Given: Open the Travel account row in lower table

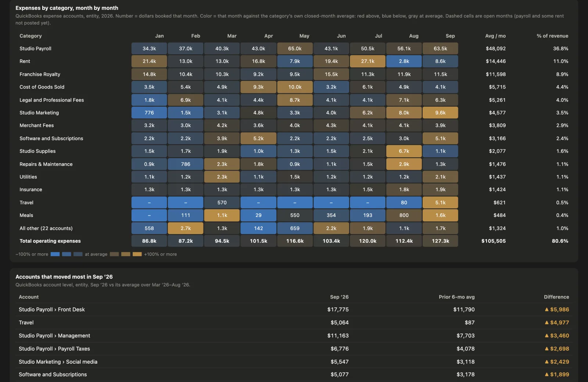Looking at the screenshot, I should 294,322.
